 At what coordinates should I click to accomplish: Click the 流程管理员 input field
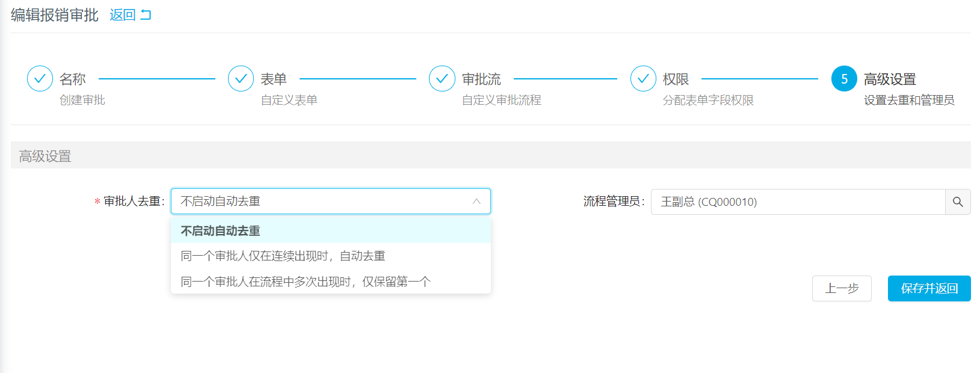click(797, 202)
